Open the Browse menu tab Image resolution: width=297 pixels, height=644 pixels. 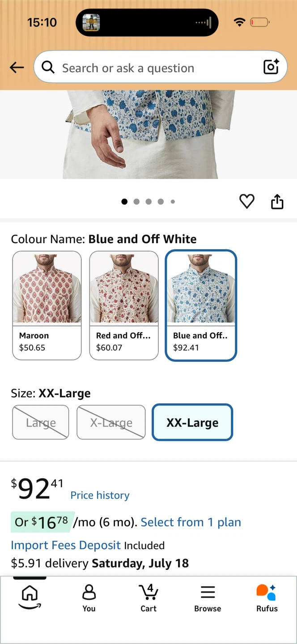point(208,598)
